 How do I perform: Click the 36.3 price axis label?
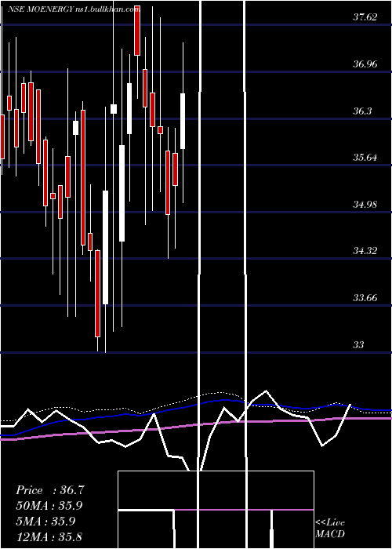pyautogui.click(x=362, y=111)
